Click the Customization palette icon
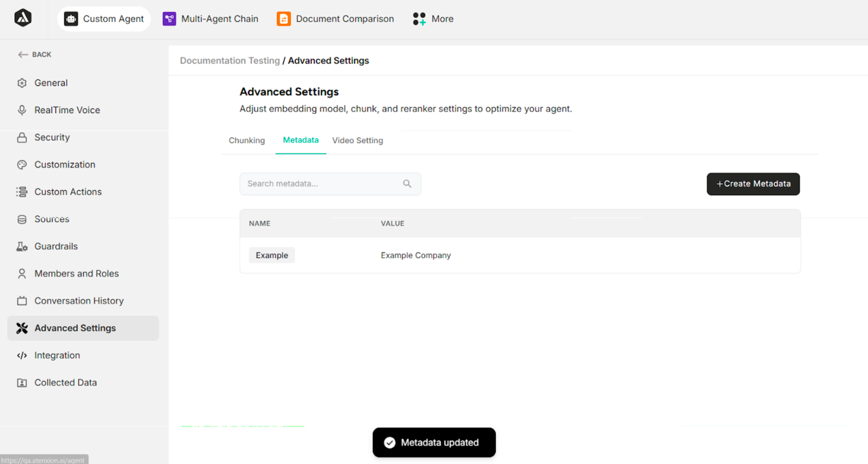Image resolution: width=868 pixels, height=464 pixels. pos(22,165)
